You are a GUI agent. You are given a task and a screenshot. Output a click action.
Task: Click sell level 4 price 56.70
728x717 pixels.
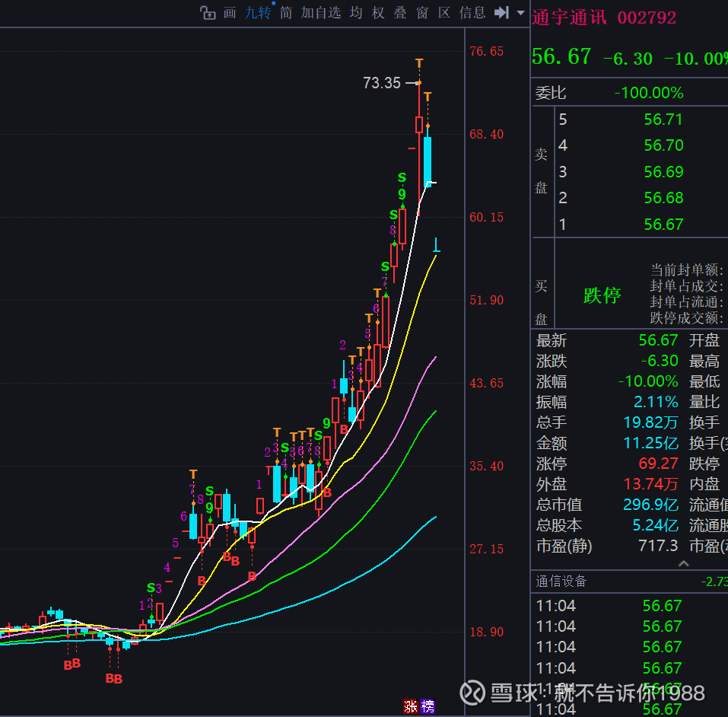click(663, 145)
